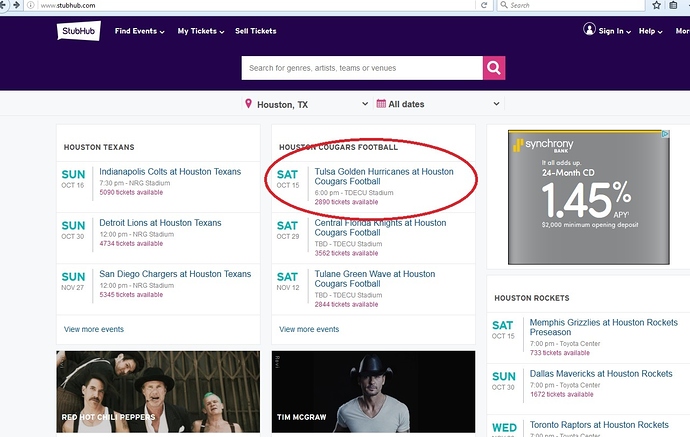This screenshot has height=437, width=690.
Task: Click 733 tickets available text
Action: [x=560, y=353]
